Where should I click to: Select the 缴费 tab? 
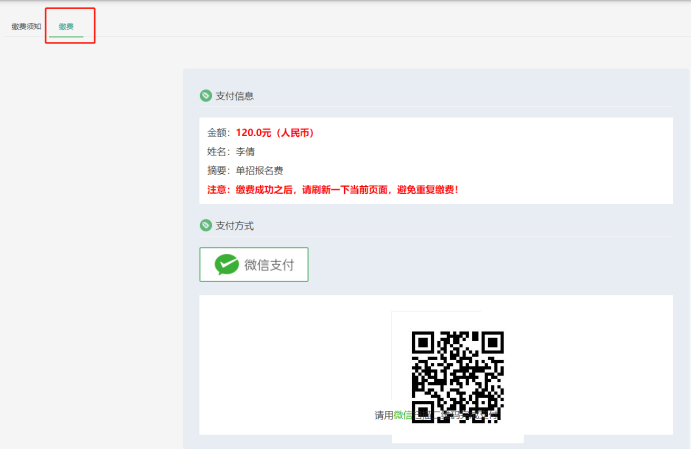pos(66,26)
